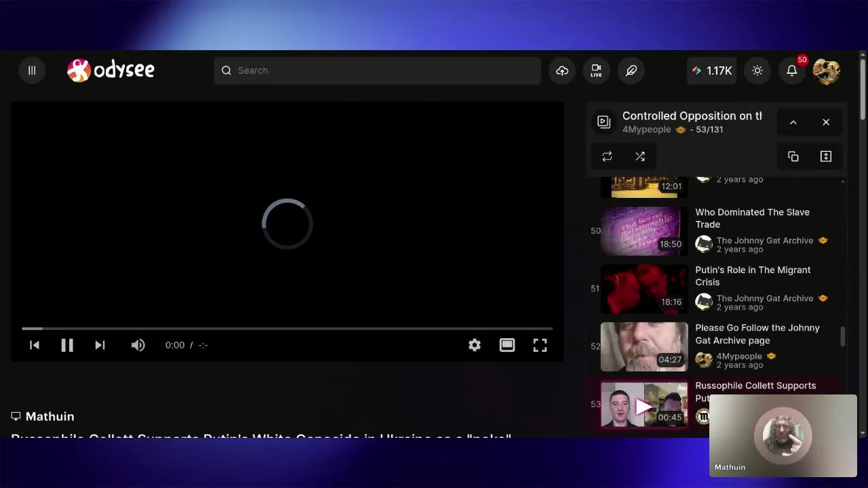Click the playlist expand/arrange icon
This screenshot has height=488, width=868.
(826, 157)
